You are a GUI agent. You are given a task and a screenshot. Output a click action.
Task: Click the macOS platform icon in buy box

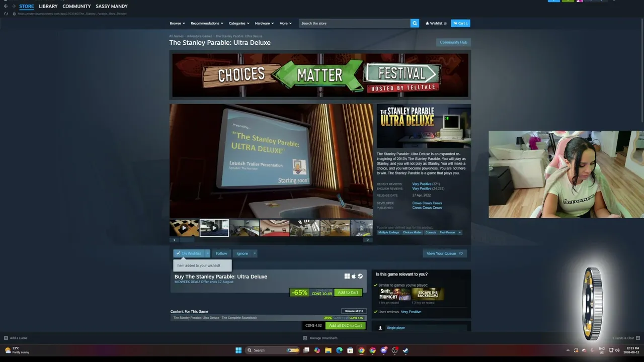pos(353,276)
